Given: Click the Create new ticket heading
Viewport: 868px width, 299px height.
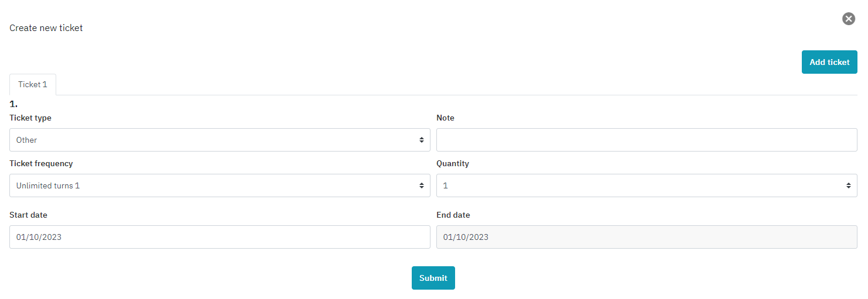Looking at the screenshot, I should pos(46,28).
